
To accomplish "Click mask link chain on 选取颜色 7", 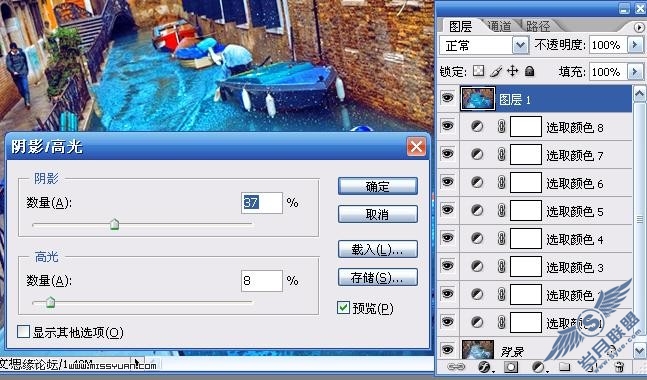I will pos(501,154).
